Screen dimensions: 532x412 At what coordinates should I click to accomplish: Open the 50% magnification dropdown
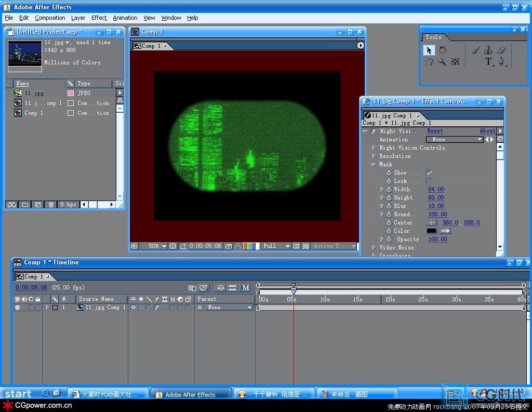click(x=157, y=246)
